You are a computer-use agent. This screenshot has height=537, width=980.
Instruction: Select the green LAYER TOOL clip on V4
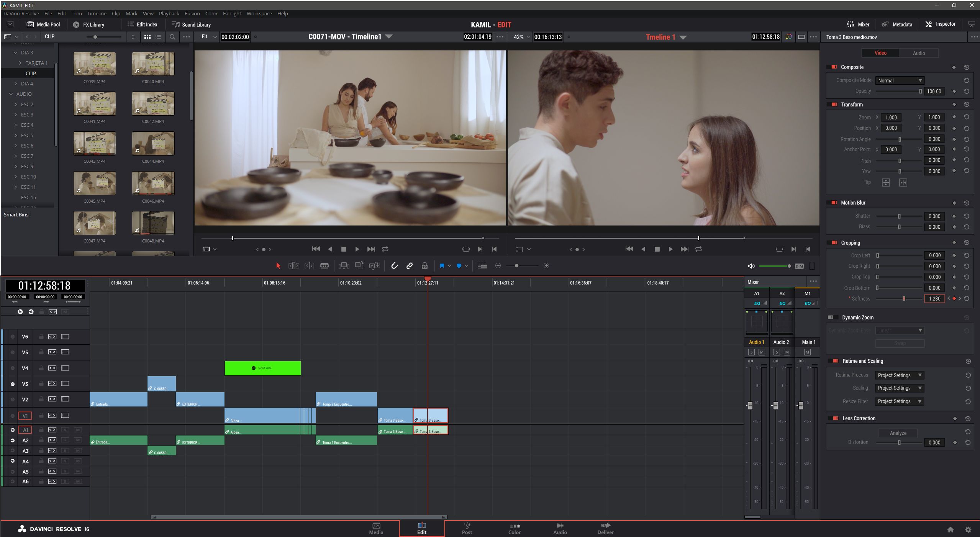click(x=262, y=368)
